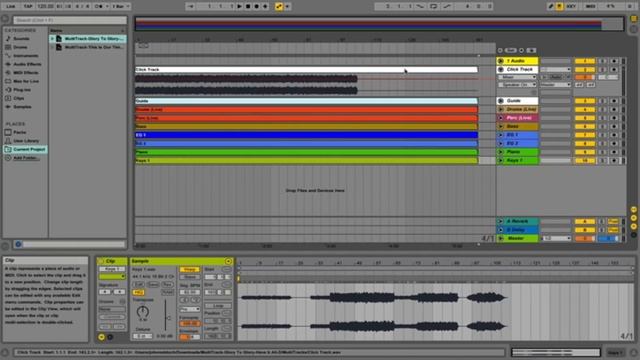640x360 pixels.
Task: Toggle KEY map mode switch
Action: tap(571, 7)
